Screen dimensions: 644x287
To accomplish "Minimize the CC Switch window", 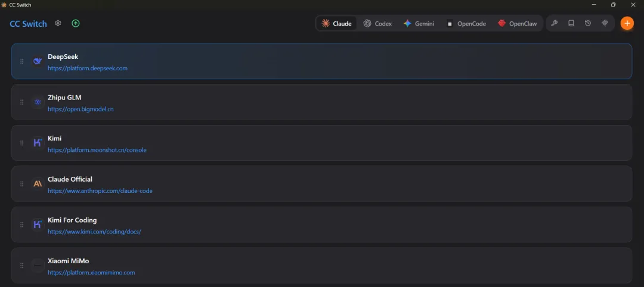I will coord(594,5).
